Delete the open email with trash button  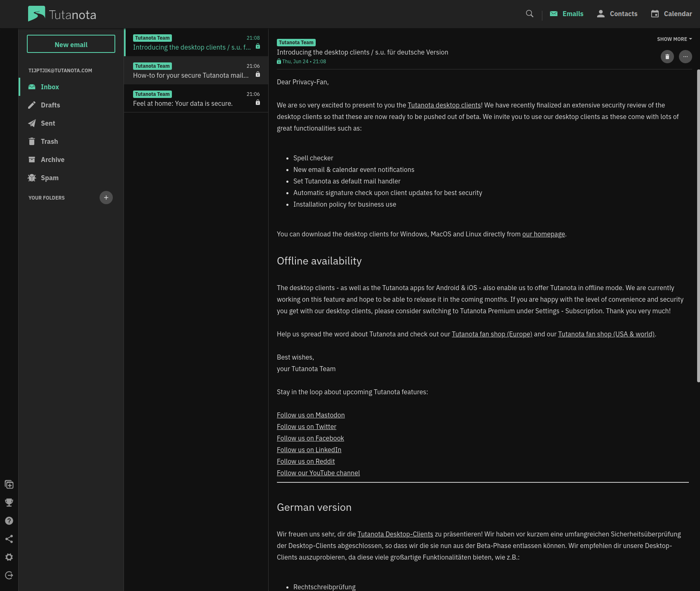coord(667,57)
